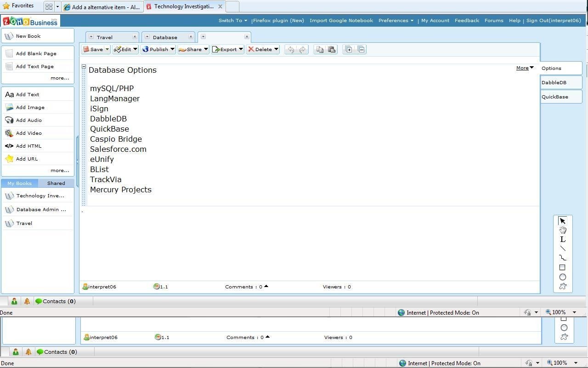Open the More menu on page

pos(525,68)
